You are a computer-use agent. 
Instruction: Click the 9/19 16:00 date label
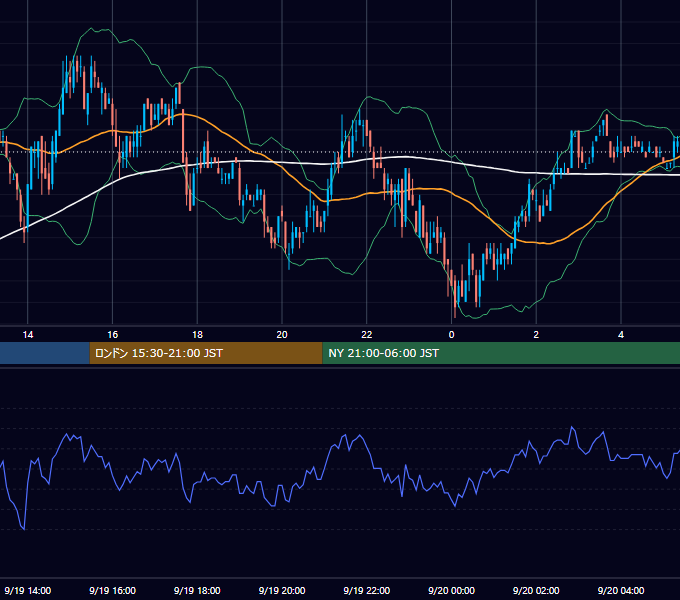point(112,590)
